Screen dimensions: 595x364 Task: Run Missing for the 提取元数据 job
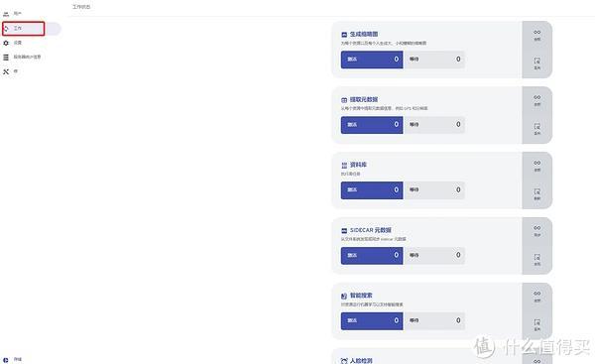coord(536,129)
